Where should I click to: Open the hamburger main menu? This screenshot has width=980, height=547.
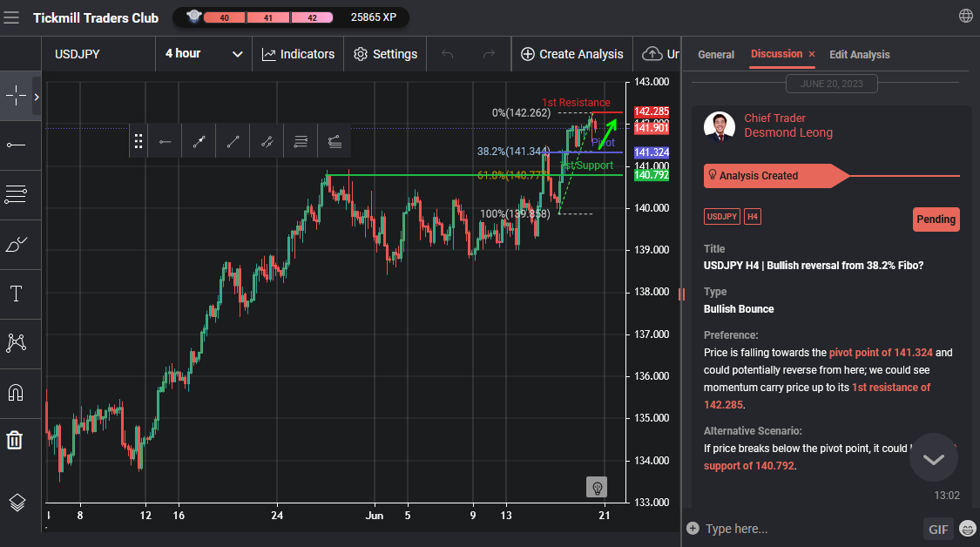tap(11, 17)
